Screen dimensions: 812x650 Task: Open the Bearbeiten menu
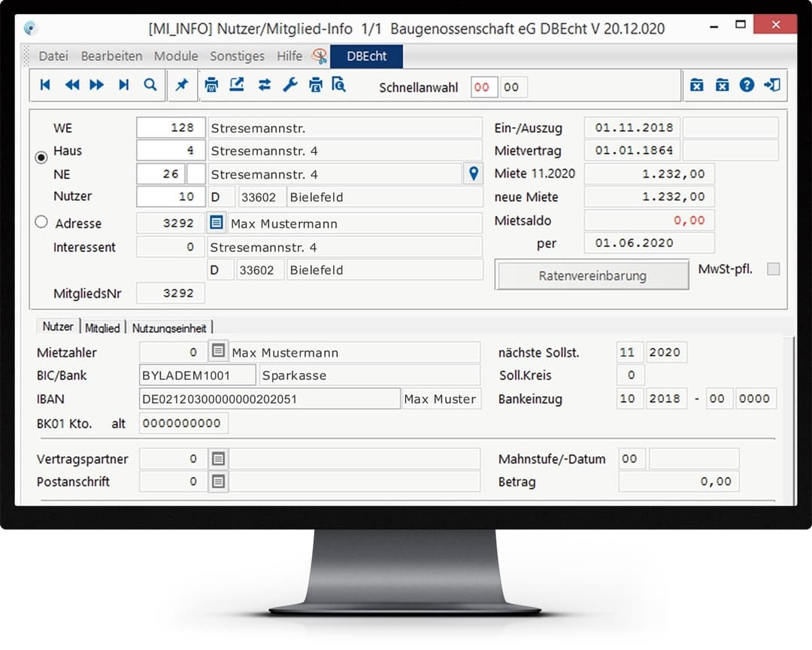(x=111, y=56)
